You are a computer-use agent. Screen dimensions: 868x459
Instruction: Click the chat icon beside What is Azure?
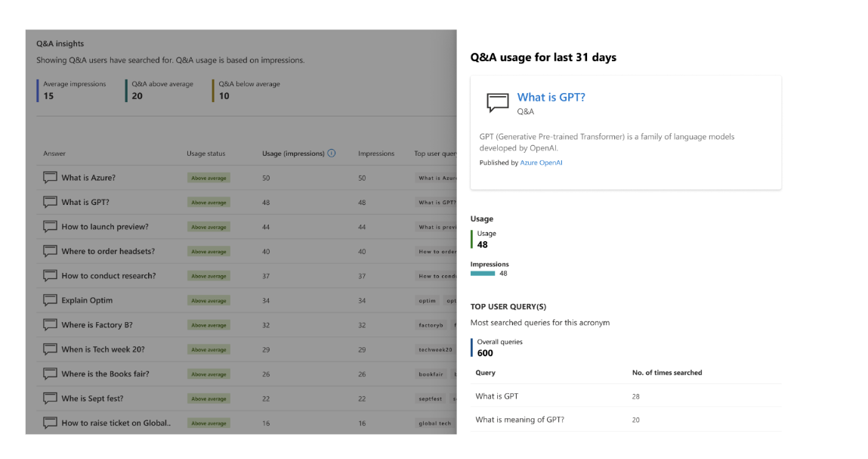pos(51,178)
